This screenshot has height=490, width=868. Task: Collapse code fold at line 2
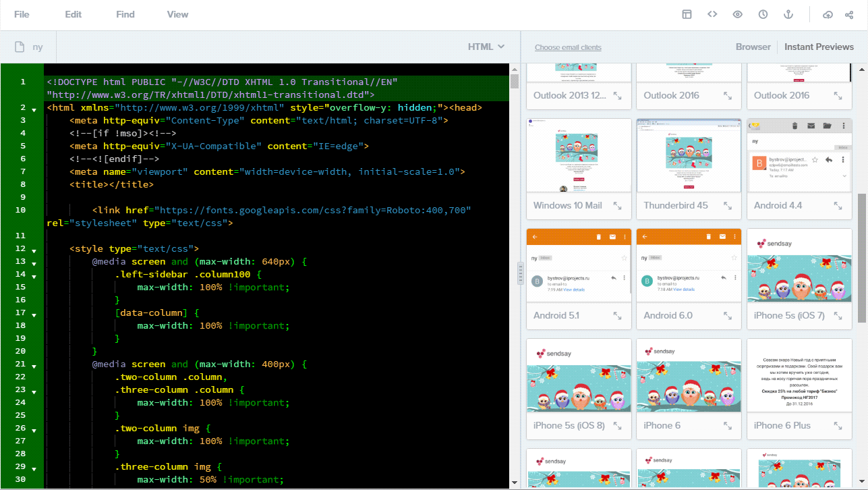click(34, 108)
